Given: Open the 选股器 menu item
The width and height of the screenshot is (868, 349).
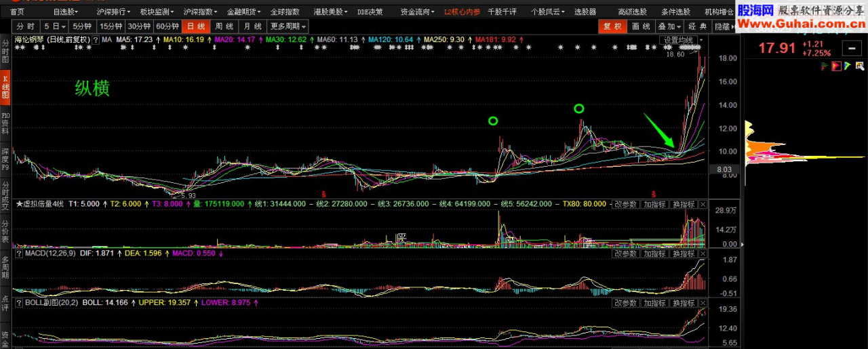Looking at the screenshot, I should tap(585, 12).
